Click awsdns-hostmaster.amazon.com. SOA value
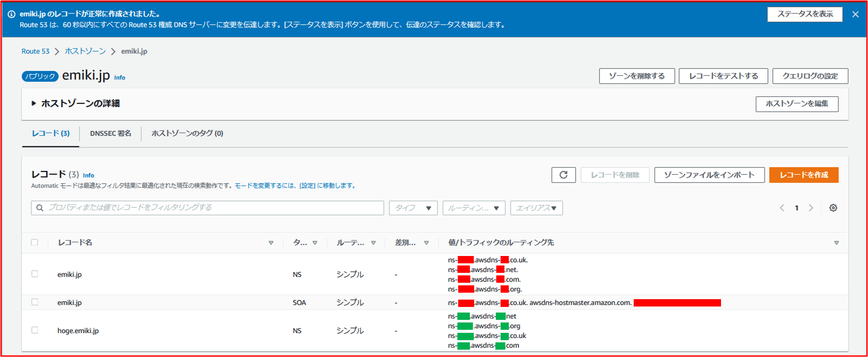The image size is (868, 357). tap(581, 303)
